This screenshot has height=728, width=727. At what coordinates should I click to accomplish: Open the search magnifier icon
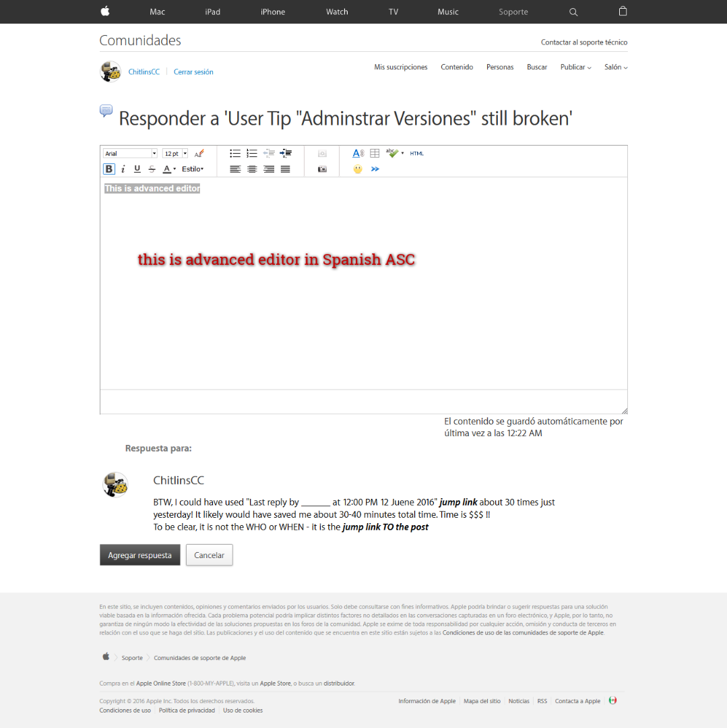(x=573, y=12)
